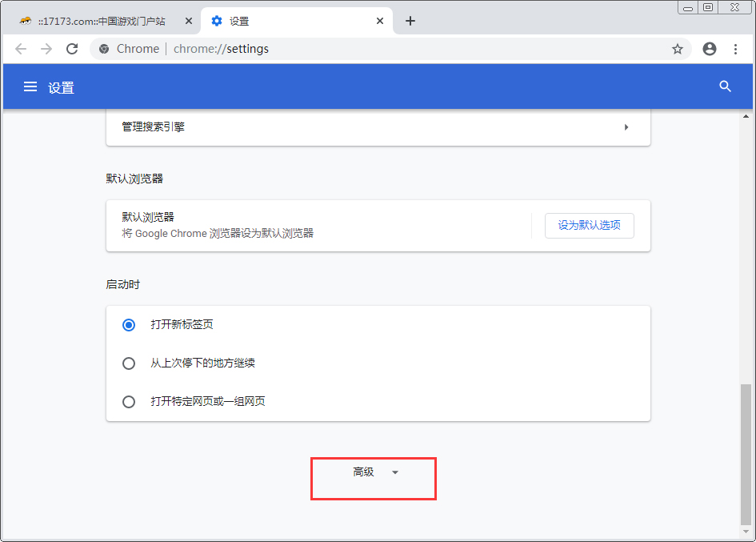Open a new tab with the plus button
The width and height of the screenshot is (756, 542).
click(410, 20)
